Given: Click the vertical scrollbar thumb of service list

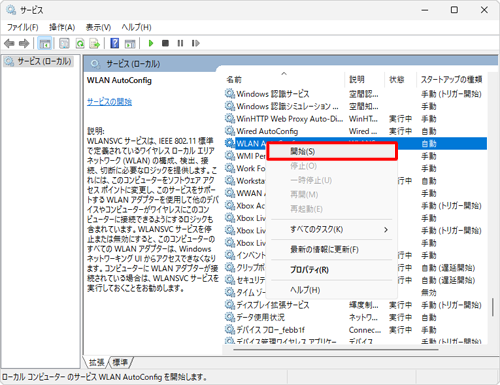Looking at the screenshot, I should pyautogui.click(x=493, y=307).
